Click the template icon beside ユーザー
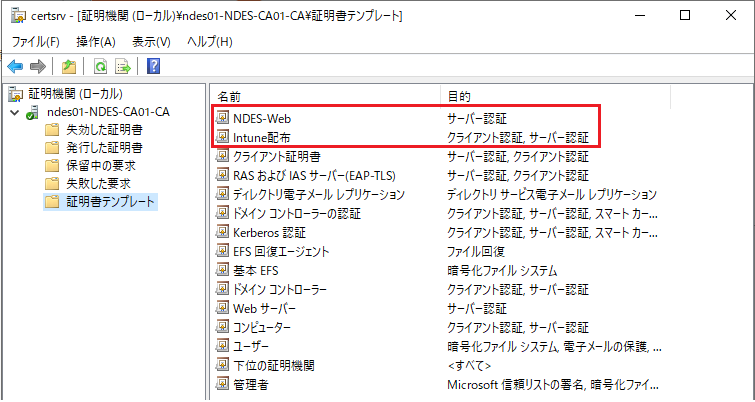The width and height of the screenshot is (755, 402). point(222,346)
